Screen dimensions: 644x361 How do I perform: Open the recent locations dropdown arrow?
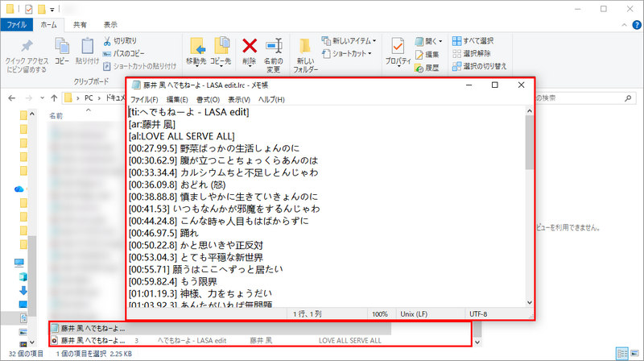43,98
